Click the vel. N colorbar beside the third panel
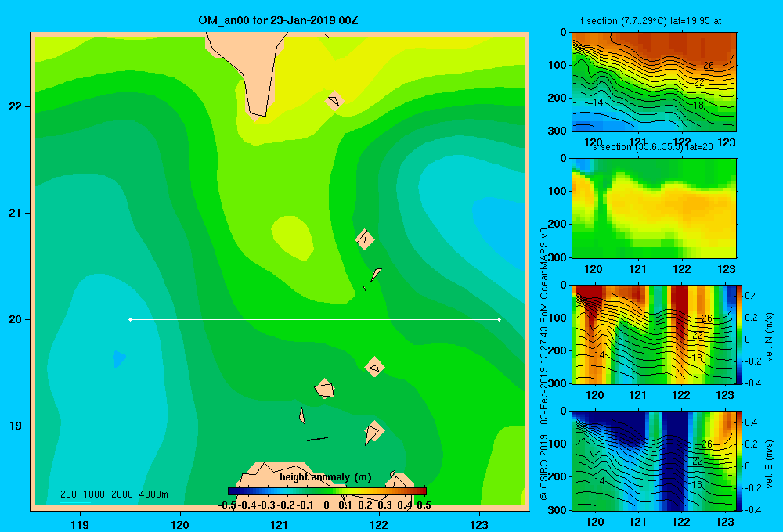The image size is (783, 532). point(740,334)
